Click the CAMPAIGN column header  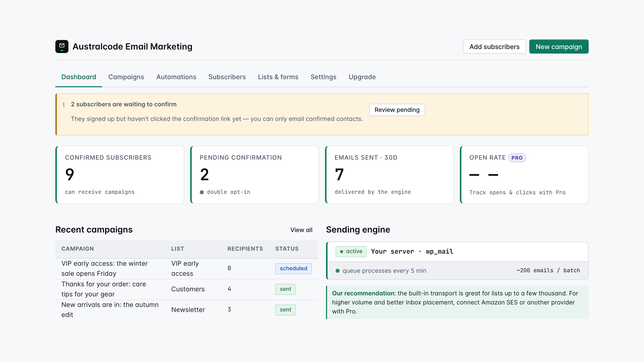click(x=77, y=249)
